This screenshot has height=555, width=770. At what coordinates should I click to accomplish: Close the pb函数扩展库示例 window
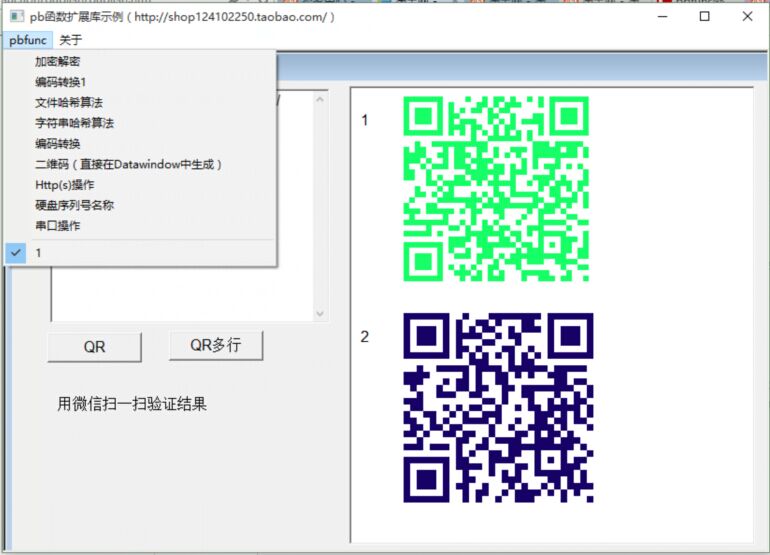(747, 17)
